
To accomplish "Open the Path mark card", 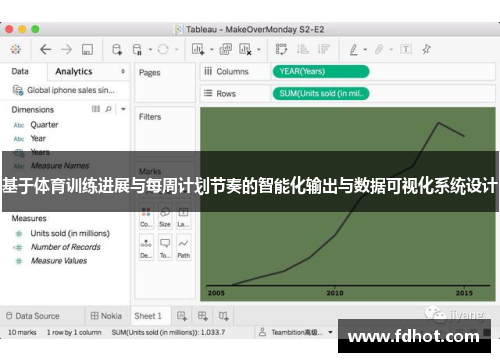I will [x=183, y=248].
